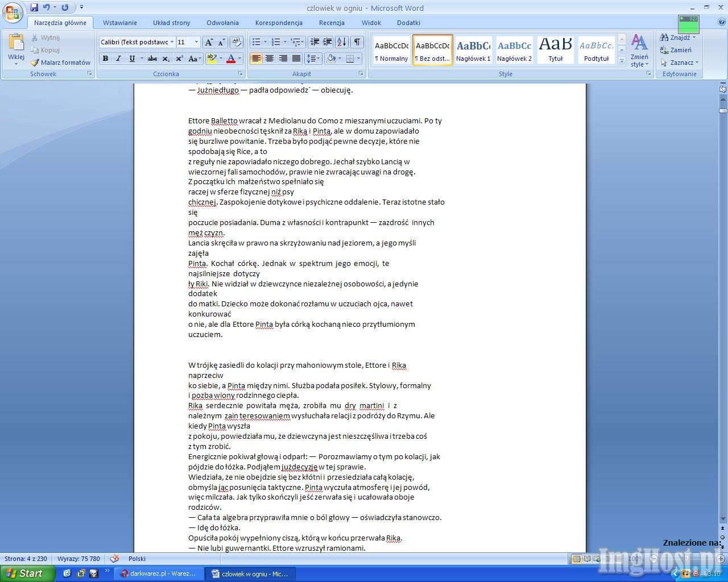Open the font size 11 dropdown

tap(196, 42)
